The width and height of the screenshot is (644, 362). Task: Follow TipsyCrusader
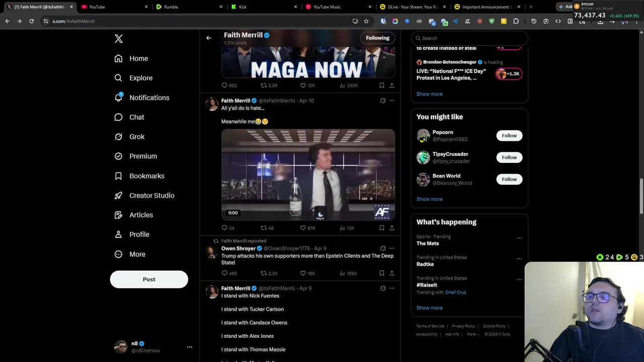click(x=509, y=157)
